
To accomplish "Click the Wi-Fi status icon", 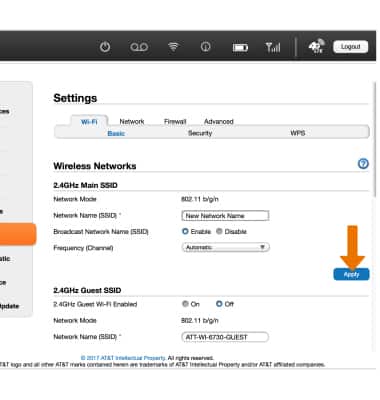I will [173, 47].
